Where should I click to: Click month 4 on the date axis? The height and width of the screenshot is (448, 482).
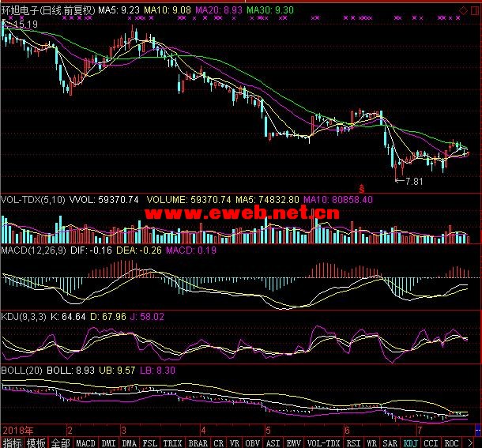pos(203,430)
